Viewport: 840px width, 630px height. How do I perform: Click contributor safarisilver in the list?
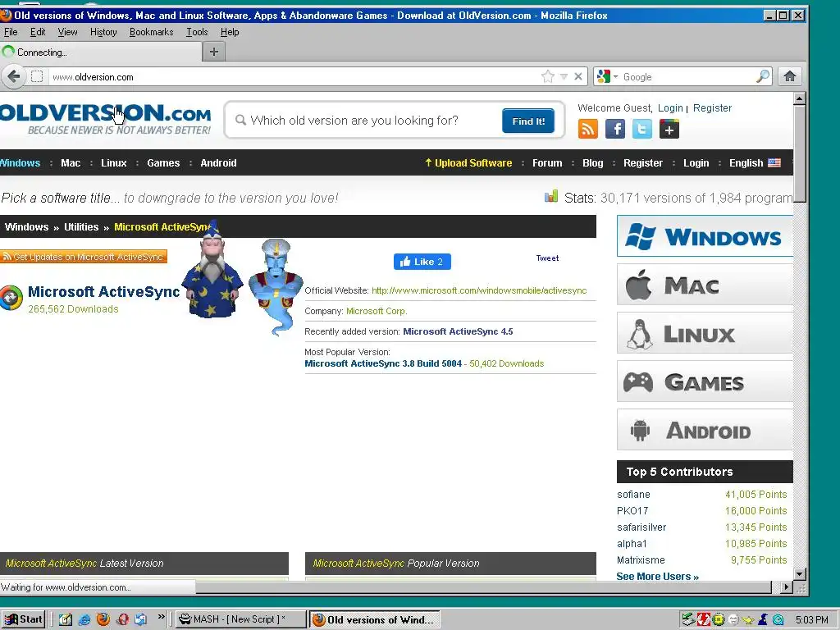coord(641,527)
